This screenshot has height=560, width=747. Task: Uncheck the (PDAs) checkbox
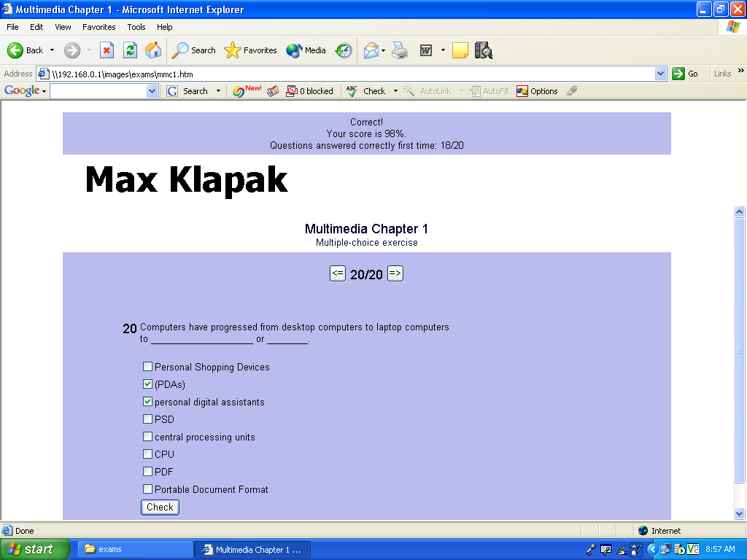148,384
